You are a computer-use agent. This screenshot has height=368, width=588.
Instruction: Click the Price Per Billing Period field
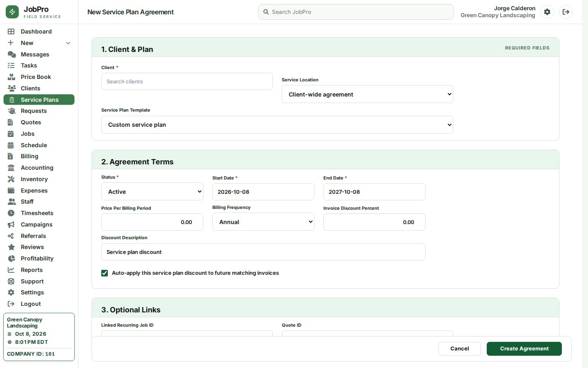click(152, 222)
